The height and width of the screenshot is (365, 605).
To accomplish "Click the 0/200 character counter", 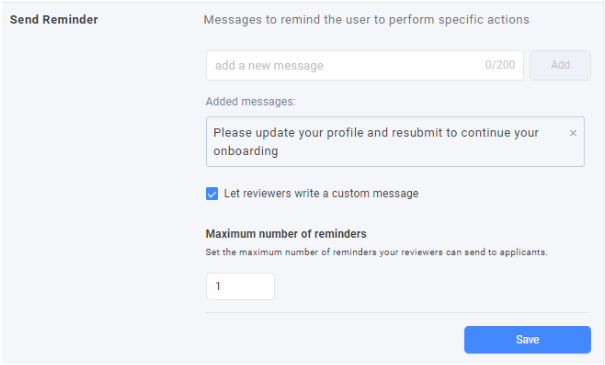I will click(500, 65).
